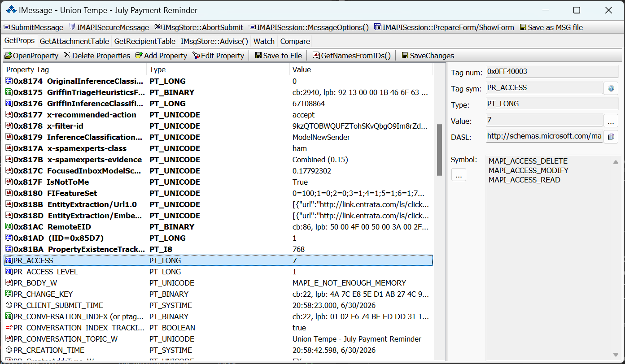
Task: Click the 'accept' value of x-recommended-action
Action: coord(304,115)
